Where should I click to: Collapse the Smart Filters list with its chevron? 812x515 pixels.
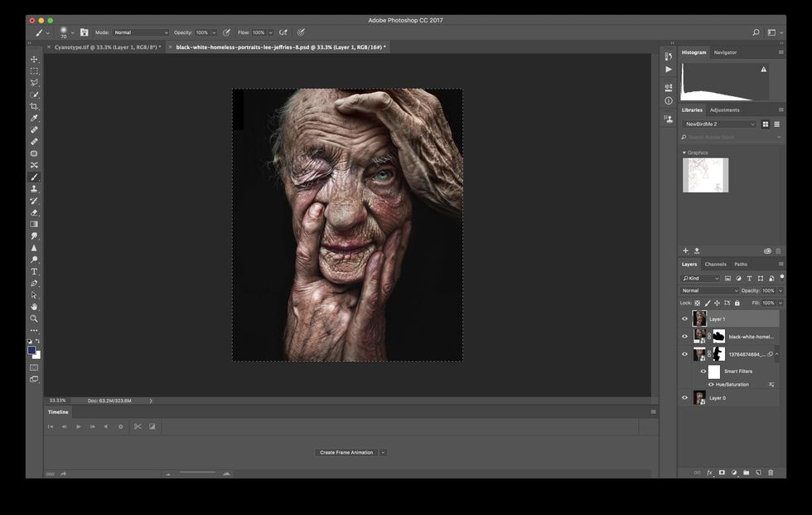[x=779, y=354]
